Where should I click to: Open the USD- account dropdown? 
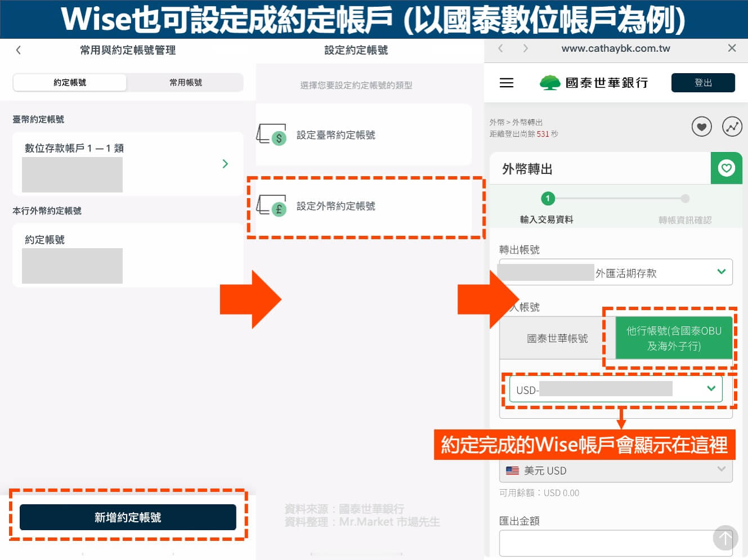tap(616, 389)
